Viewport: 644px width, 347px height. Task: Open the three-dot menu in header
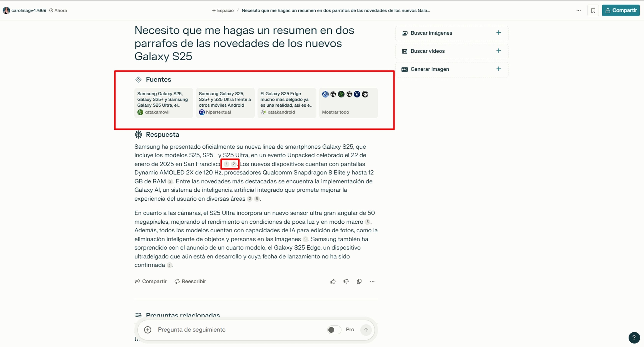click(x=578, y=11)
